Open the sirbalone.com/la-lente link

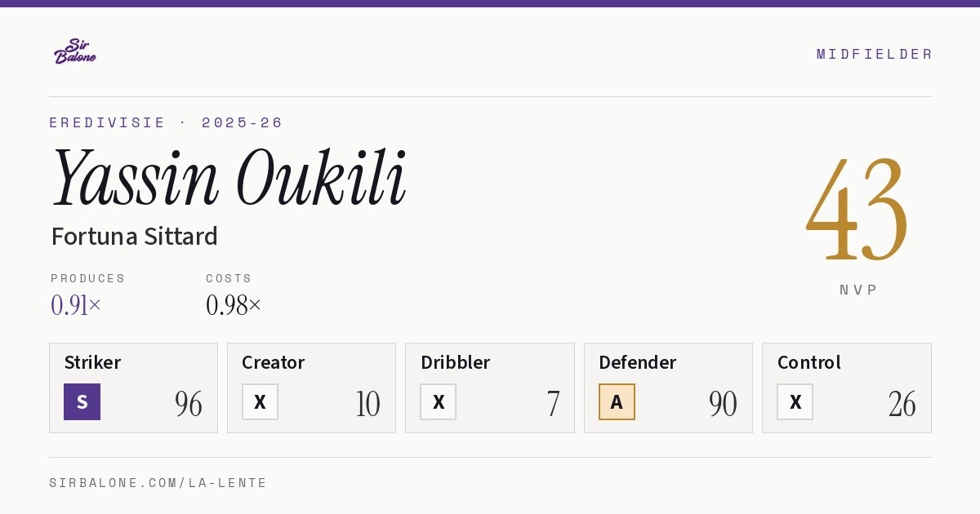(x=158, y=483)
